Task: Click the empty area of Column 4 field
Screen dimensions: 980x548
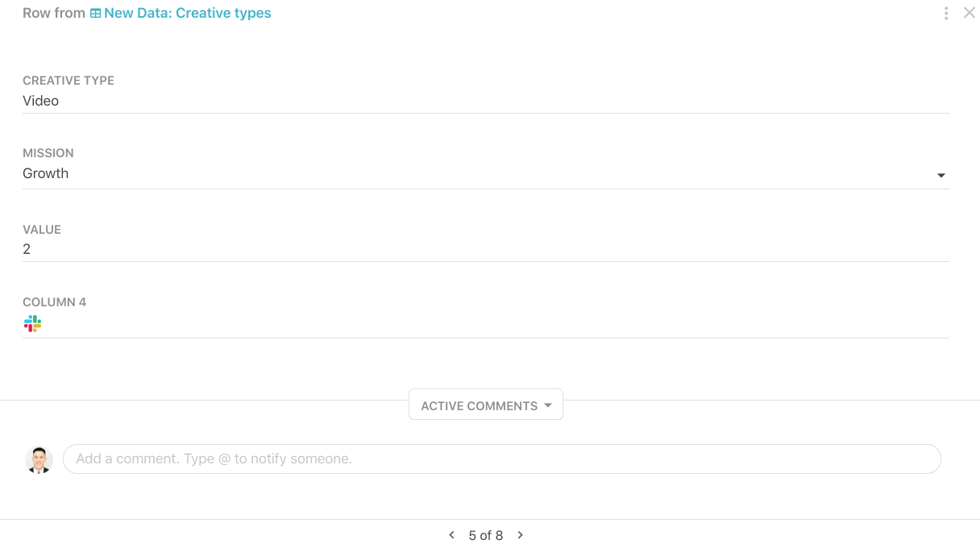Action: coord(484,324)
